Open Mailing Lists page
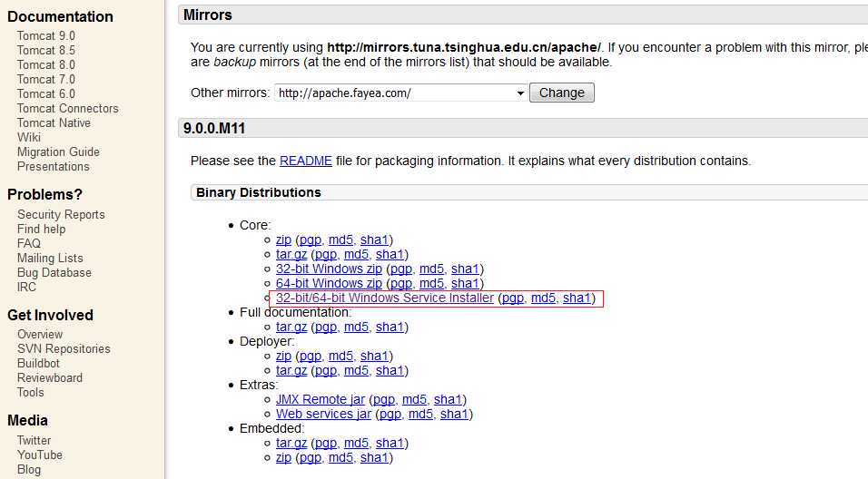Image resolution: width=868 pixels, height=479 pixels. click(x=50, y=259)
